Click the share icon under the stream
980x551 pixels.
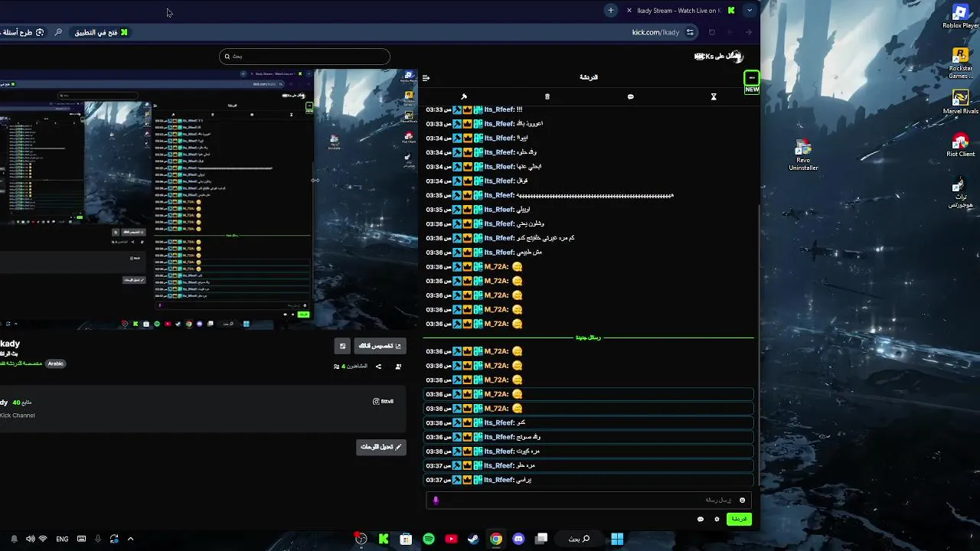click(378, 367)
